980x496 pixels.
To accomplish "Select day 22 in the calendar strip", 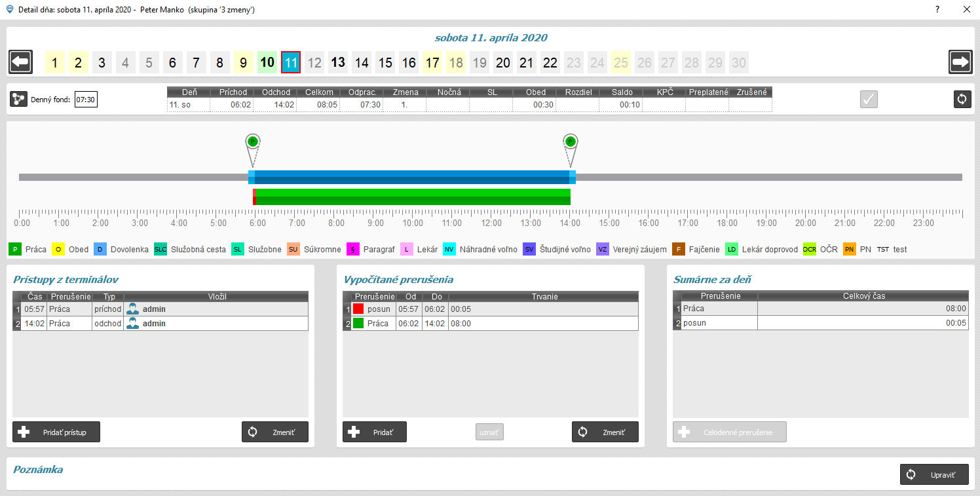I will click(550, 63).
